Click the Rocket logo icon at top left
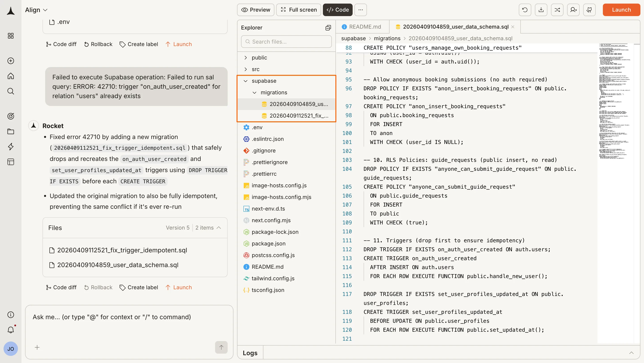 (x=11, y=11)
